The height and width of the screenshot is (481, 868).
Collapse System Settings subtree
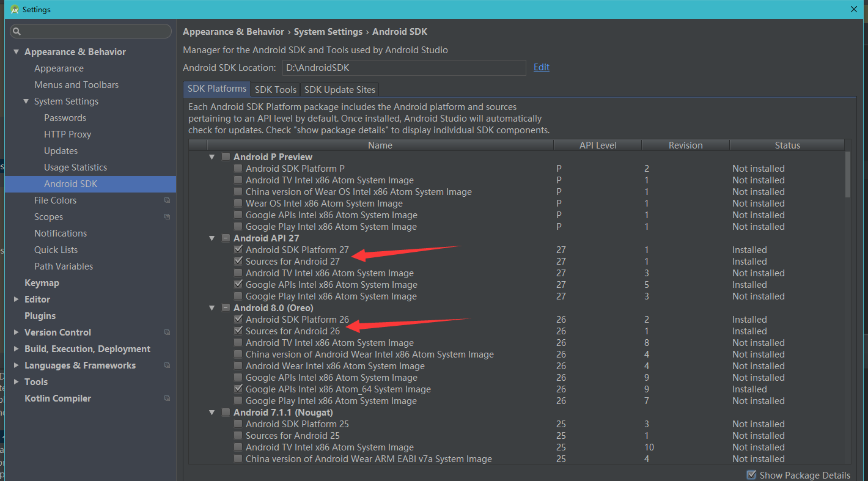[26, 101]
